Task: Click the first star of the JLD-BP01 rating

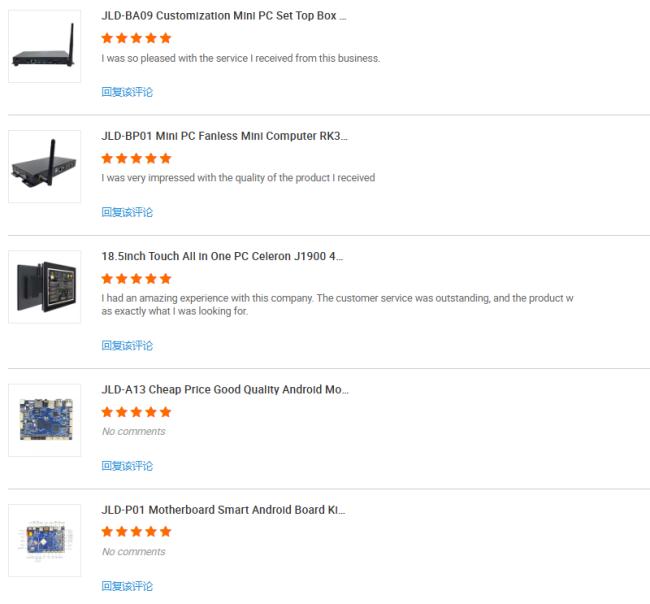Action: tap(107, 158)
